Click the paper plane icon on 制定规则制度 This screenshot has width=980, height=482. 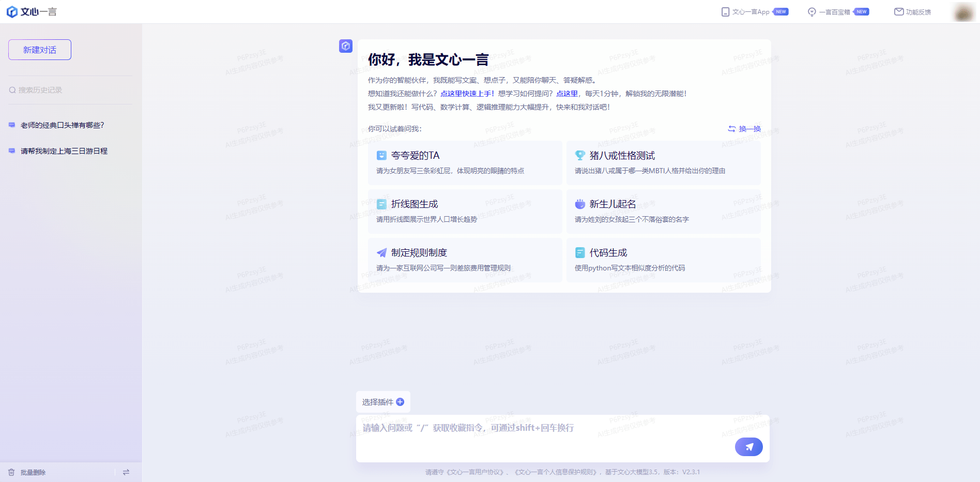tap(381, 252)
